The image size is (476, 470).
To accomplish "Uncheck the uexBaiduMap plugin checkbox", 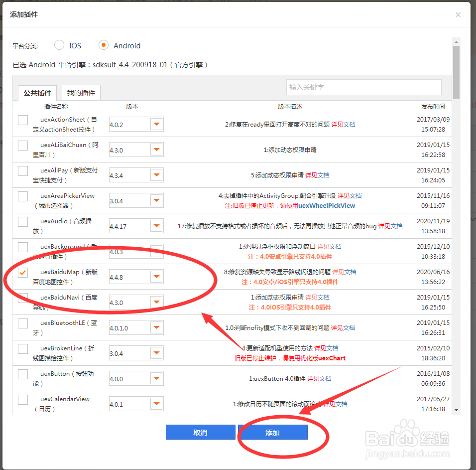I will click(x=23, y=273).
